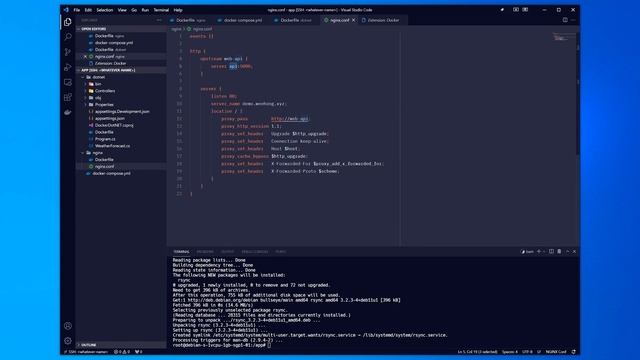Image resolution: width=640 pixels, height=360 pixels.
Task: Kill terminal with trash icon
Action: [x=559, y=251]
